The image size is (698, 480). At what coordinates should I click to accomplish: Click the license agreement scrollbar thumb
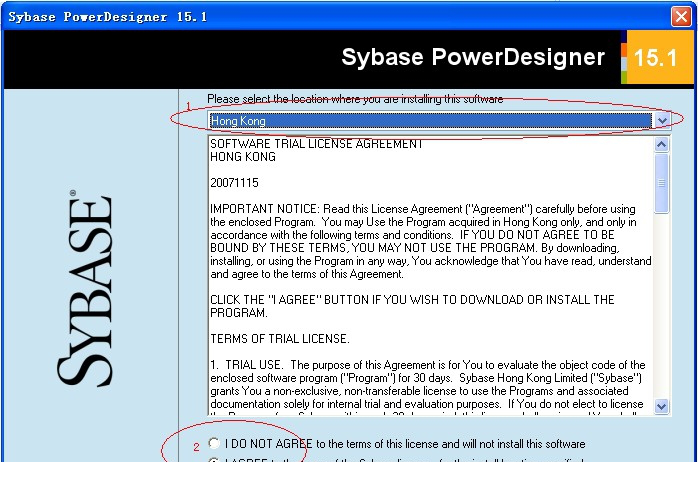[661, 183]
